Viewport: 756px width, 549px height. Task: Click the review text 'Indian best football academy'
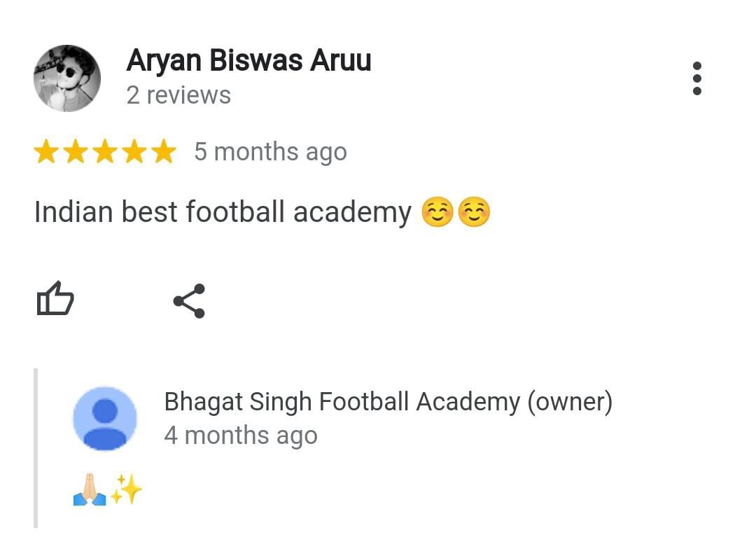pos(223,211)
